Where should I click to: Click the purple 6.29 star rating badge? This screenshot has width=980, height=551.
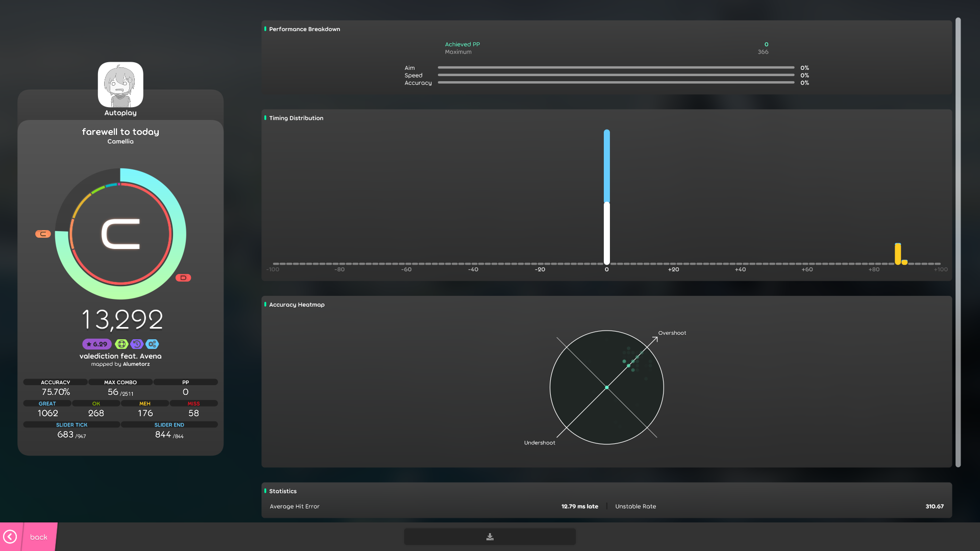pyautogui.click(x=97, y=344)
